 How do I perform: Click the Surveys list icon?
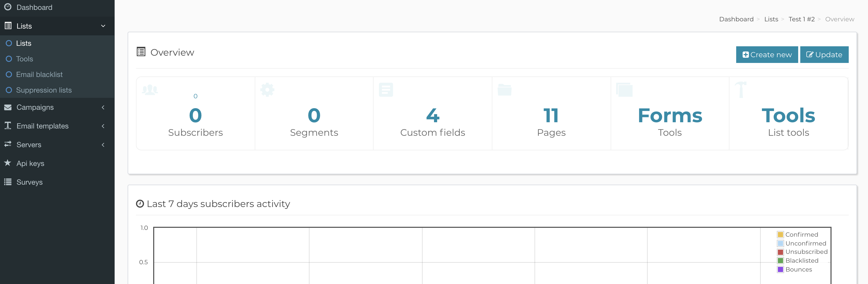(8, 182)
